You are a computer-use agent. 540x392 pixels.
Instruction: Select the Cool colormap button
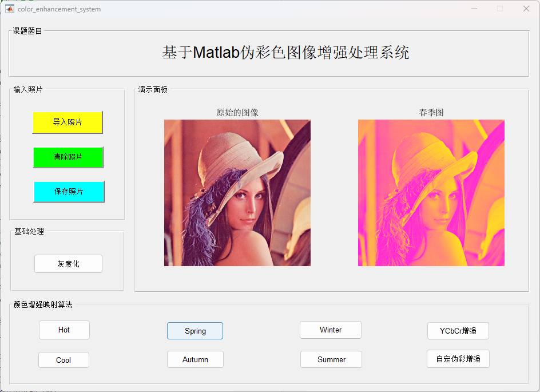[63, 360]
